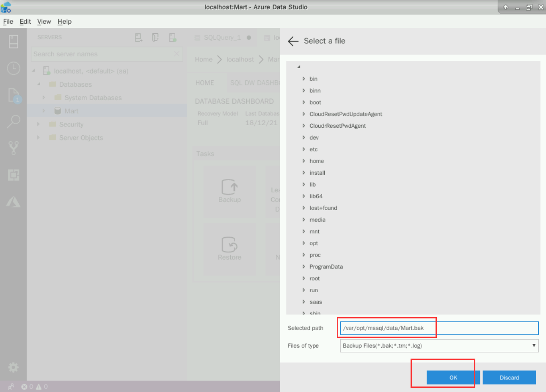The image size is (546, 392).
Task: Open the Manage gear icon
Action: coord(14,367)
